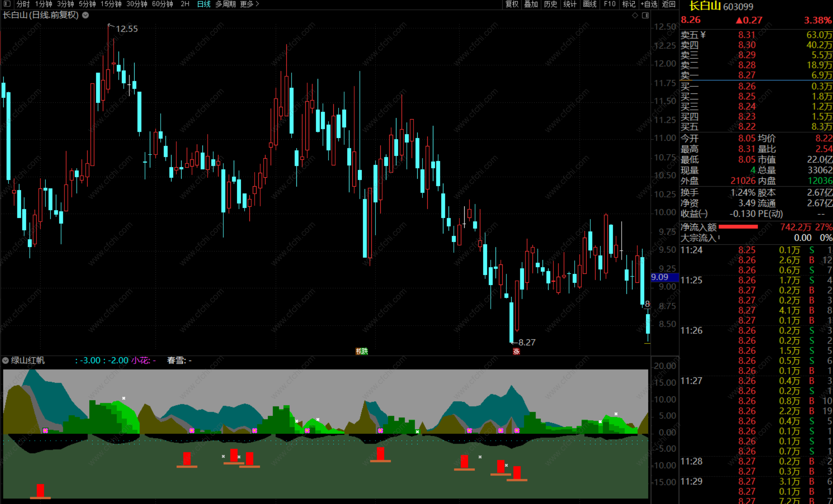This screenshot has height=504, width=833.
Task: Click the diamond icon above the chart
Action: coord(635,15)
